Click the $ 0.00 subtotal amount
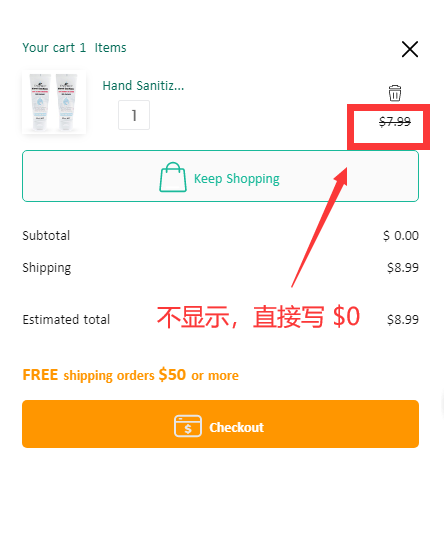 tap(401, 236)
